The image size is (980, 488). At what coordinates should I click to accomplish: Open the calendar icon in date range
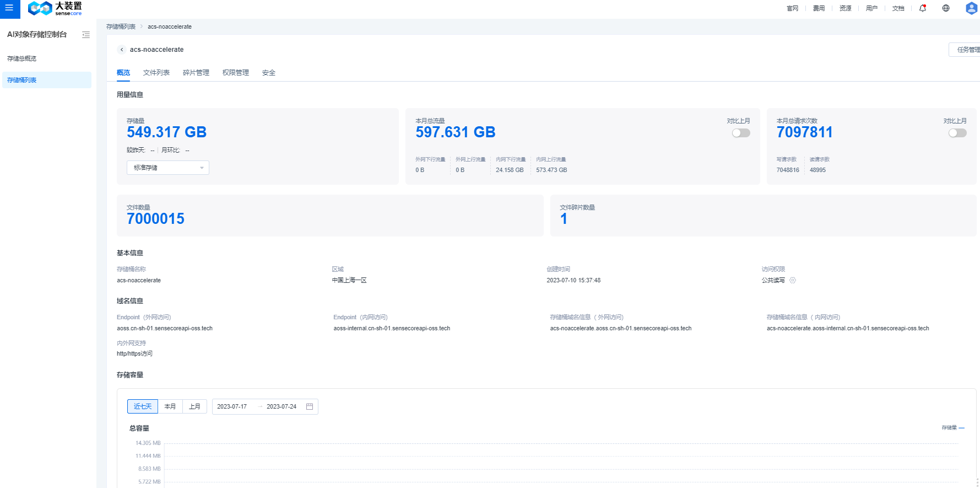pos(310,406)
